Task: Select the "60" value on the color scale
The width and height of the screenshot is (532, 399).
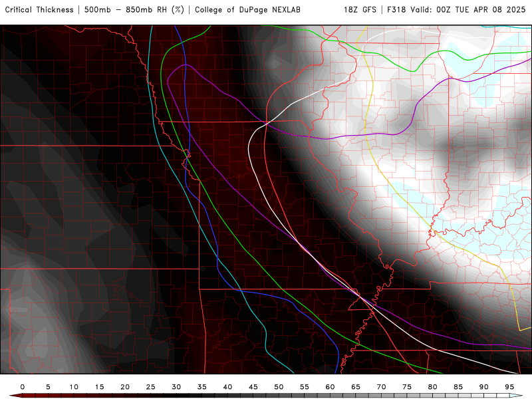Action: (x=330, y=387)
